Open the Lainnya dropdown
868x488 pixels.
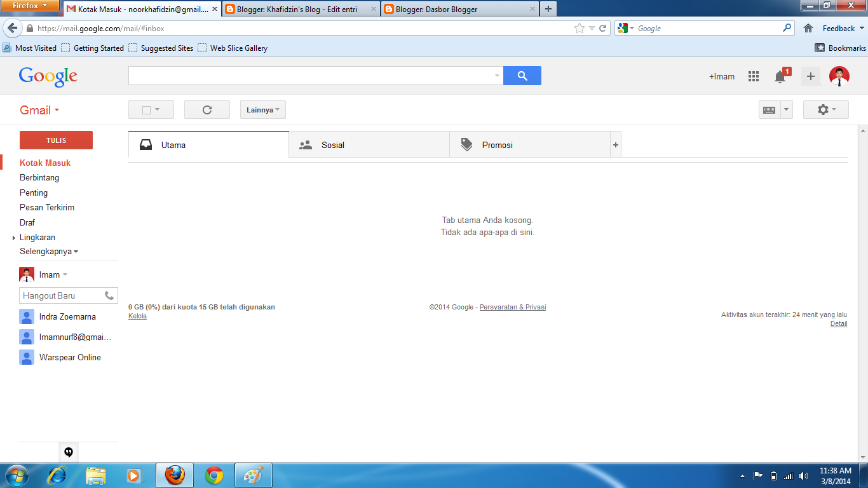(x=262, y=110)
